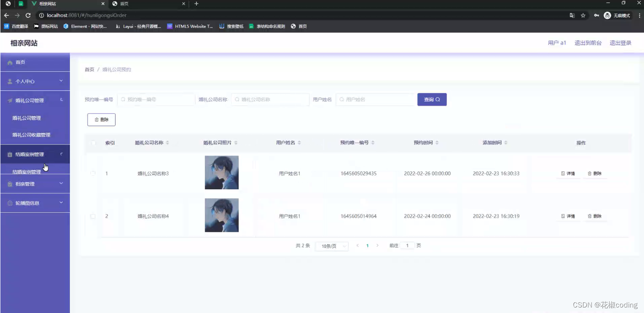This screenshot has height=313, width=644.
Task: Open the 10条/页 page size dropdown
Action: click(332, 246)
